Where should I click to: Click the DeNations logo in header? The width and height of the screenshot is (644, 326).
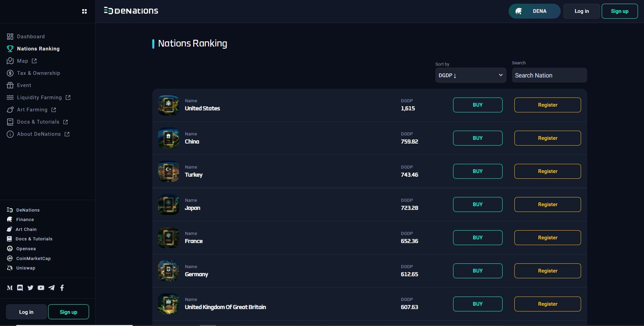click(x=131, y=11)
